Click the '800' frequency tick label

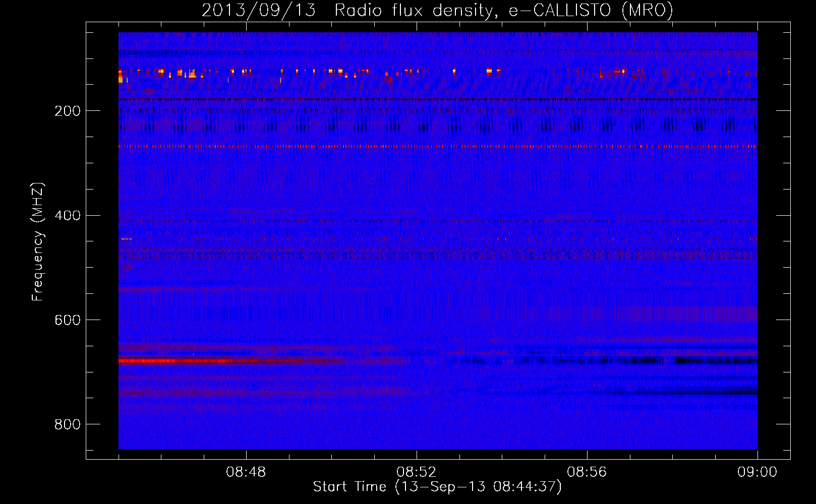(x=68, y=424)
